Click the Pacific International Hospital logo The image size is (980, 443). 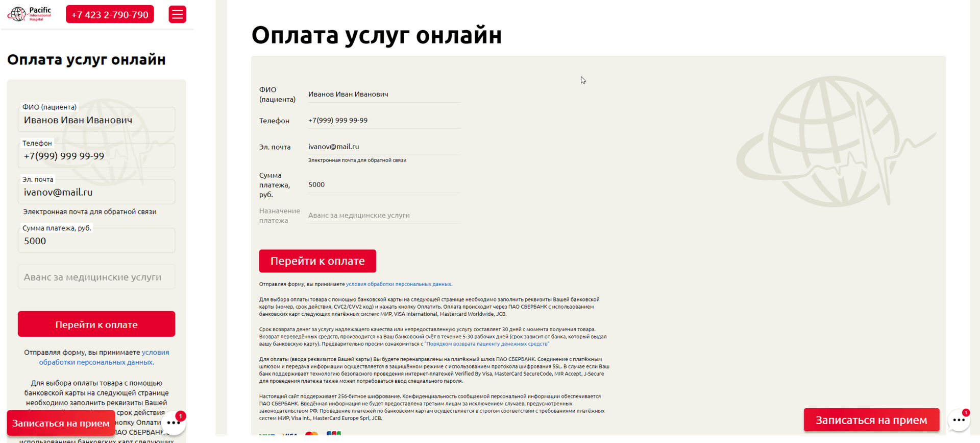pos(30,14)
